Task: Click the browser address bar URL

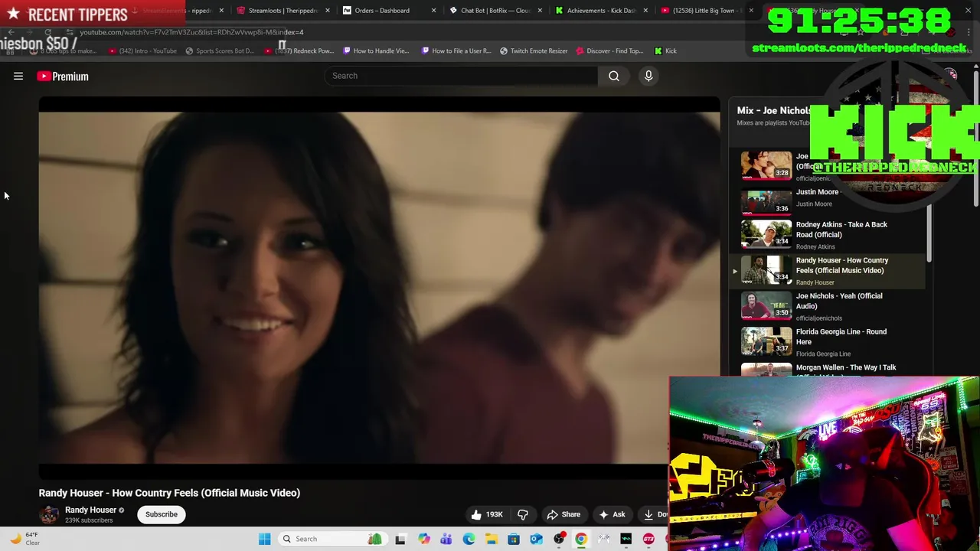Action: 191,32
